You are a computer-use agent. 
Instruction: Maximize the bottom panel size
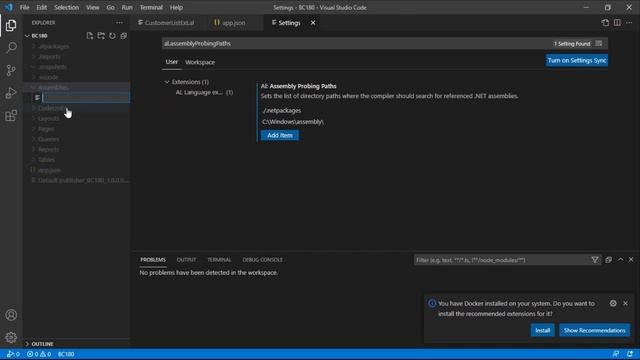click(620, 260)
